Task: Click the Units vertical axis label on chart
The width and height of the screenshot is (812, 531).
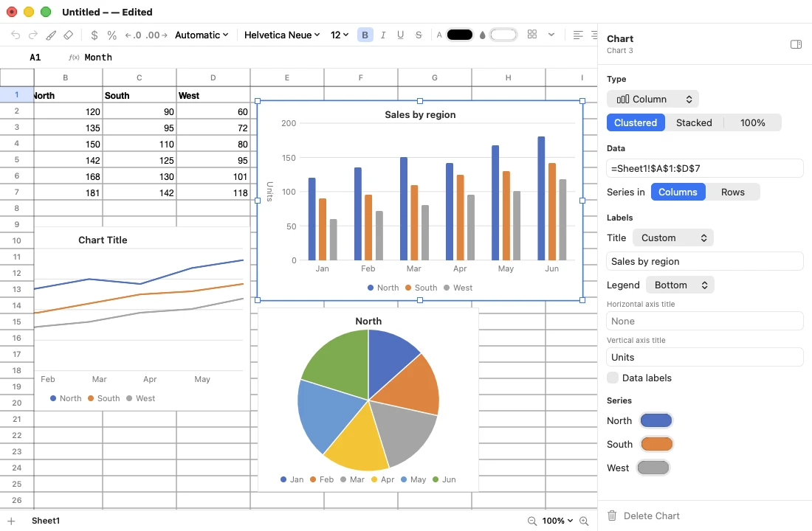Action: pos(269,192)
